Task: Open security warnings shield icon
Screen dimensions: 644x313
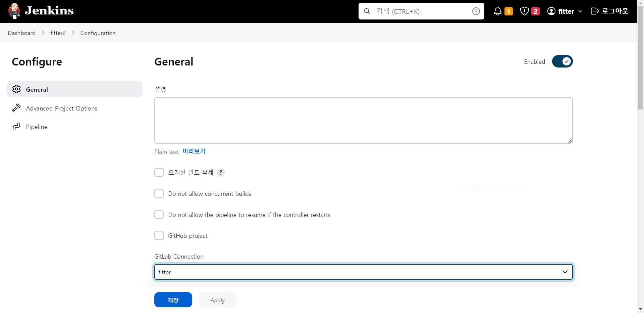Action: [525, 11]
